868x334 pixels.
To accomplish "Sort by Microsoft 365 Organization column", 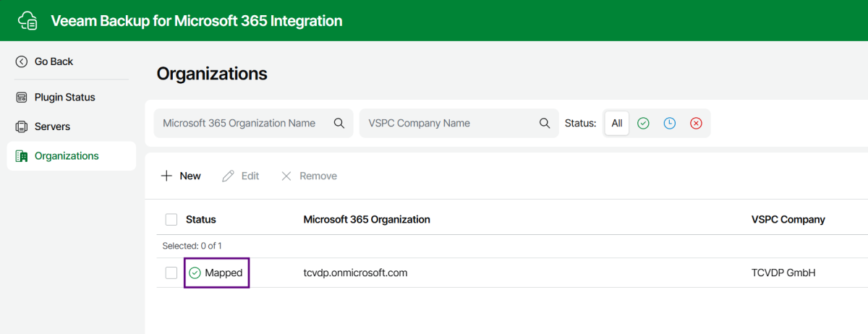I will click(x=367, y=220).
